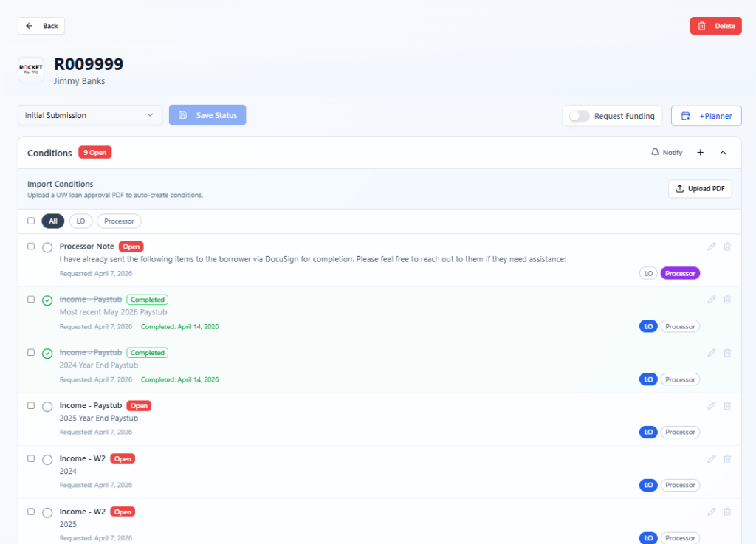Click trash icon on 2025 Year End Paystub row

tap(727, 405)
